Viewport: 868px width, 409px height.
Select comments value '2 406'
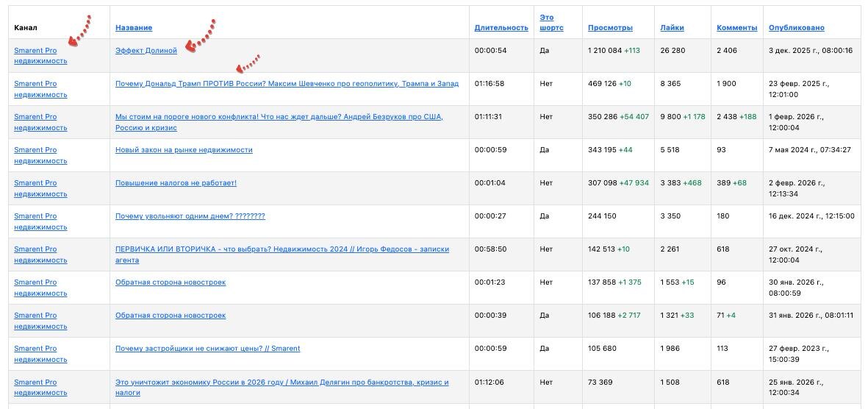coord(727,51)
